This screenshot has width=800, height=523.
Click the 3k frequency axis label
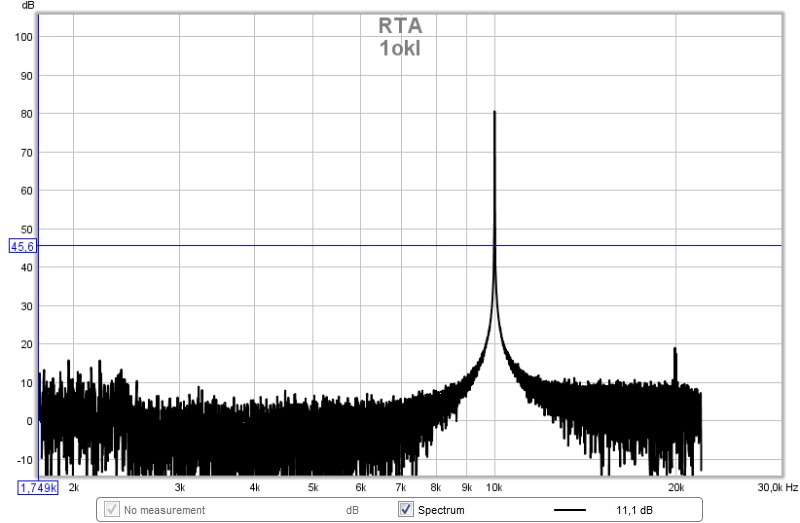180,488
